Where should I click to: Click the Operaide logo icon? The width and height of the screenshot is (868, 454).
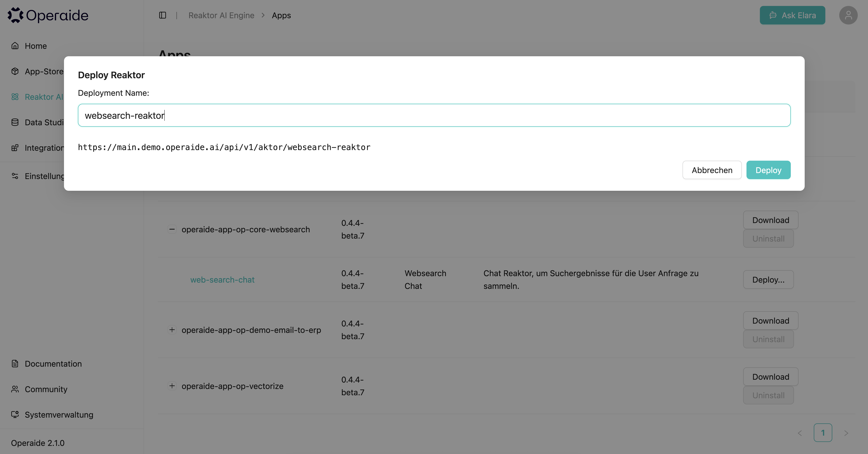[16, 15]
